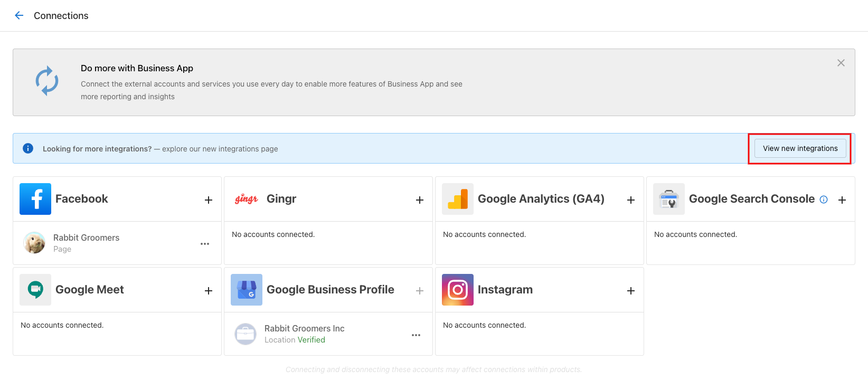The image size is (868, 380).
Task: Click the Rabbit Groomers Inc briefcase icon
Action: point(246,334)
